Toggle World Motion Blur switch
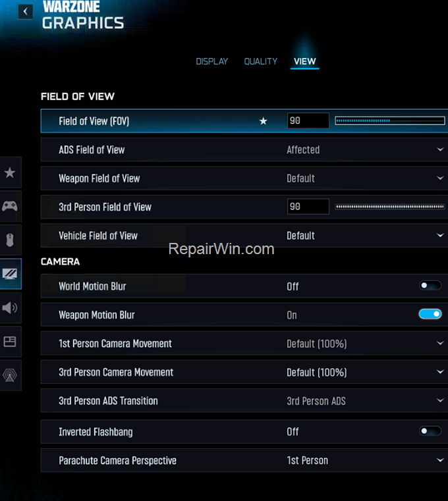 (x=430, y=285)
